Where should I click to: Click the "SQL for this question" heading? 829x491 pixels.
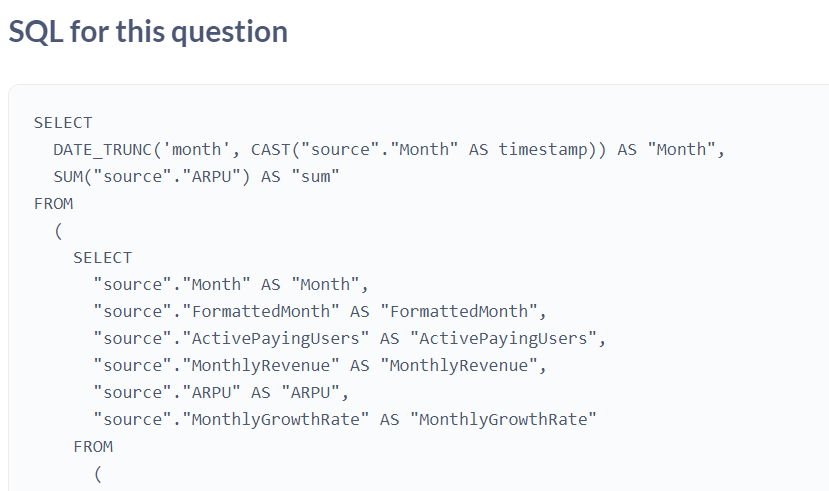148,32
